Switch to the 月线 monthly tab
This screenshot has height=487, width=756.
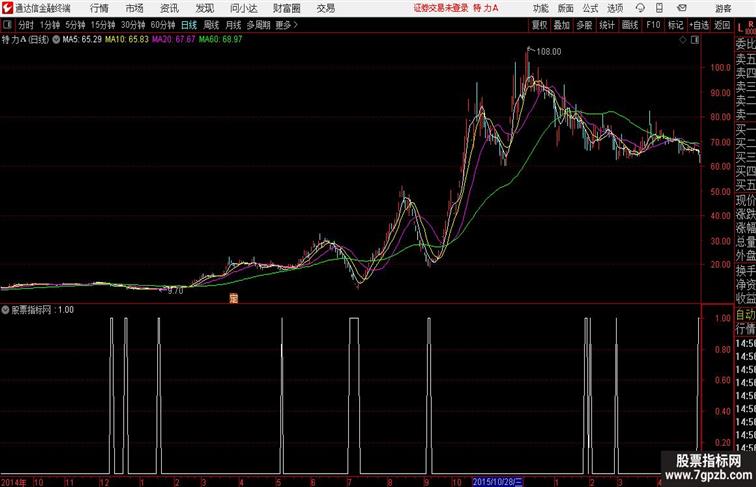(233, 25)
